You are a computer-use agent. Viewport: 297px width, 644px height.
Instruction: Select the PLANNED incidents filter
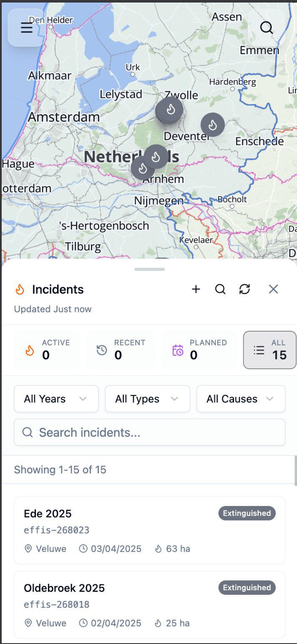click(x=199, y=350)
